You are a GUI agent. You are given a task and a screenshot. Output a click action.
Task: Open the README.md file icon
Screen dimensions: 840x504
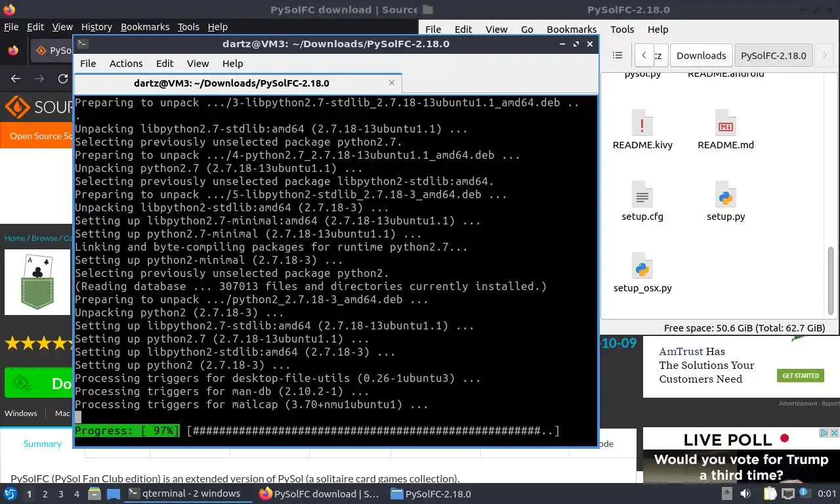[725, 123]
